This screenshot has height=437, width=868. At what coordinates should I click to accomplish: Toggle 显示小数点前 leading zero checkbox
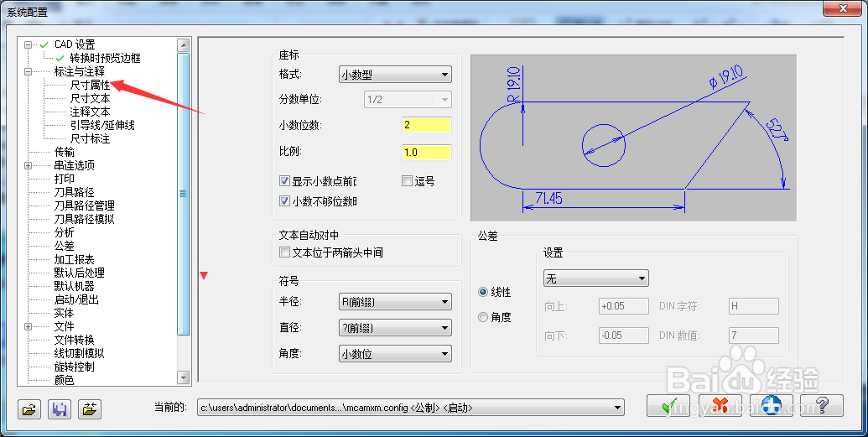coord(284,181)
